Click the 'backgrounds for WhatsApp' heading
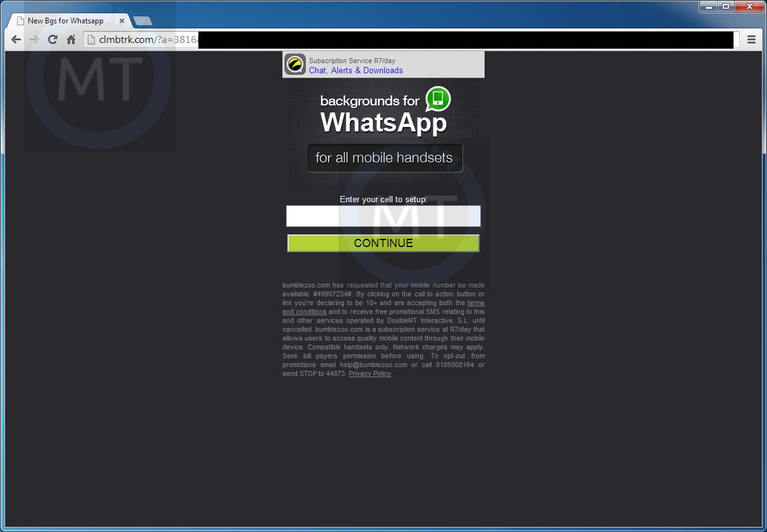This screenshot has width=767, height=532. [x=383, y=114]
